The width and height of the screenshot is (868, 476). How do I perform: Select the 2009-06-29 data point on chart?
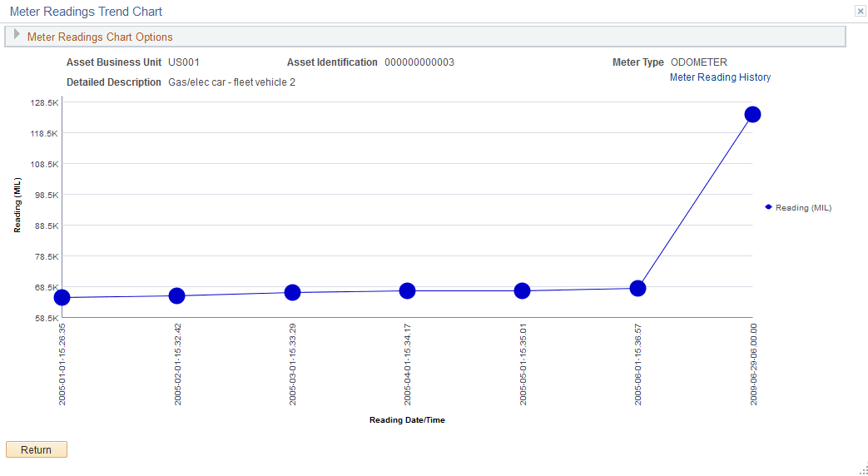click(752, 115)
